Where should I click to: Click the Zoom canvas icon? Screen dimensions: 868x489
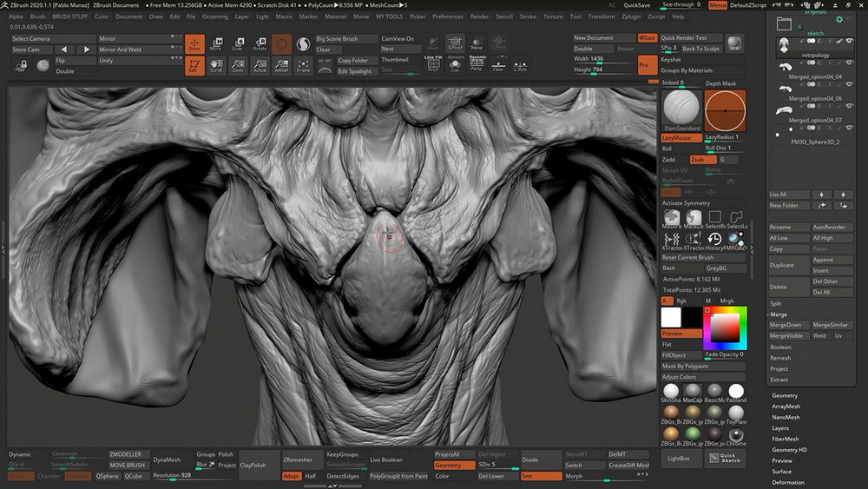[238, 65]
